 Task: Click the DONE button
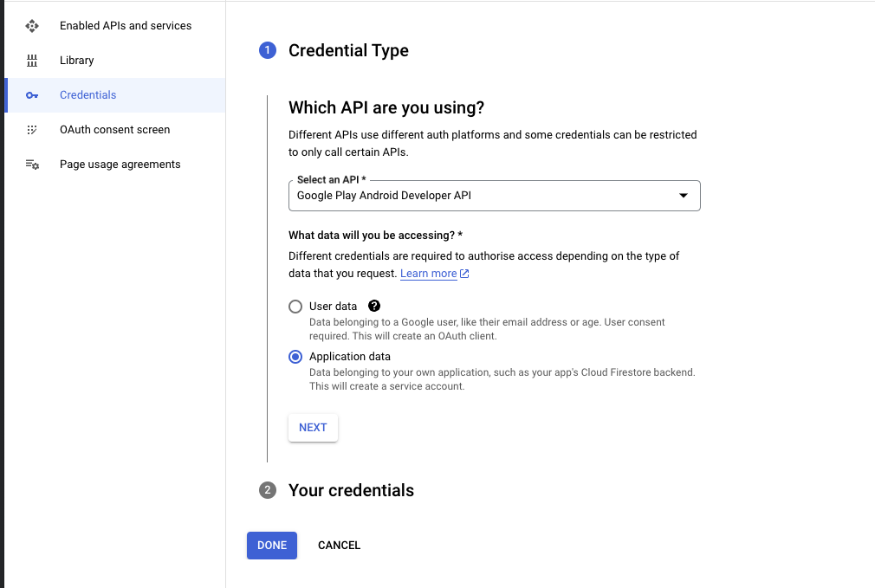(272, 545)
